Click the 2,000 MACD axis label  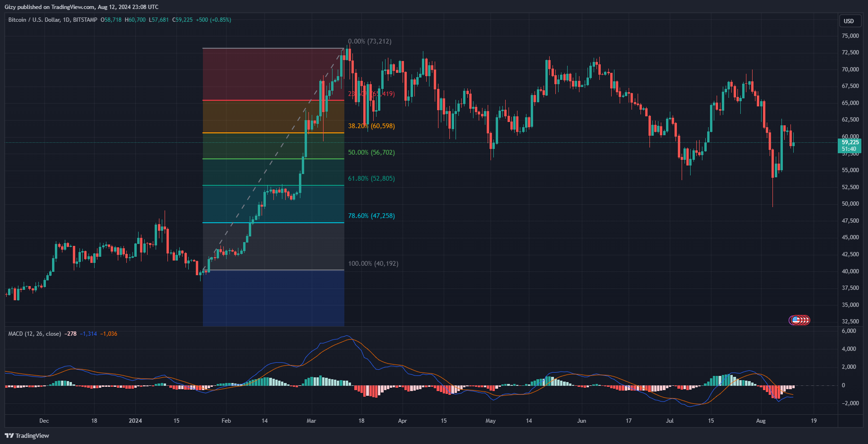coord(849,367)
